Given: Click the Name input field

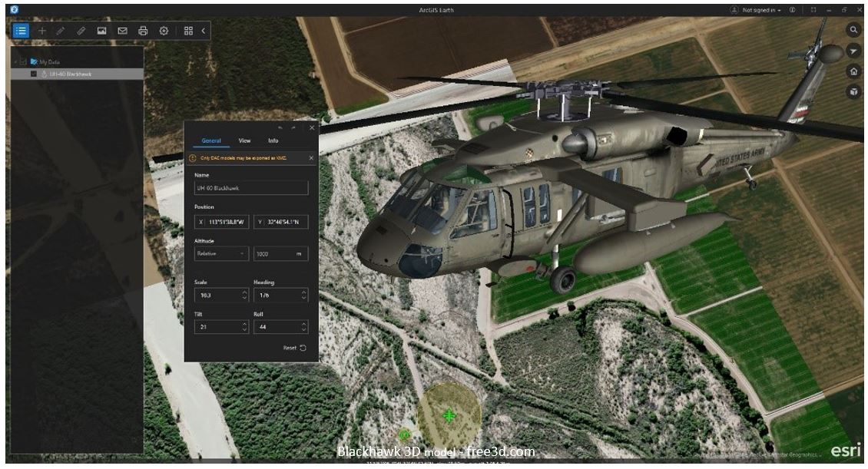Looking at the screenshot, I should click(x=250, y=188).
